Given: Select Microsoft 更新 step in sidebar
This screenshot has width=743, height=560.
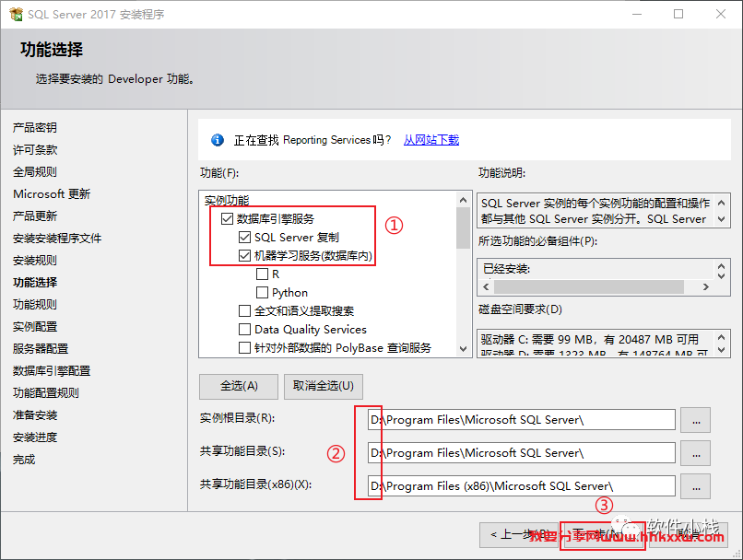Looking at the screenshot, I should point(52,194).
